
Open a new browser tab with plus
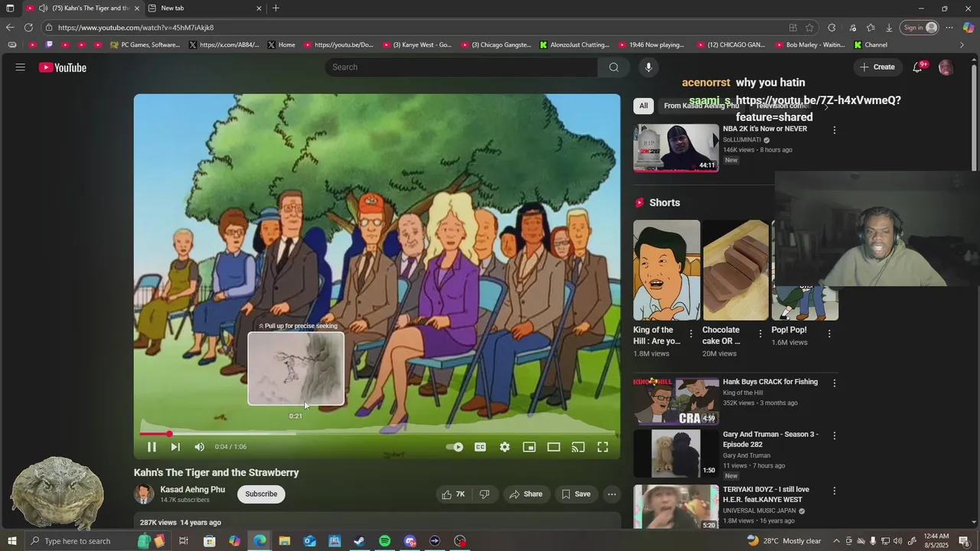[276, 8]
